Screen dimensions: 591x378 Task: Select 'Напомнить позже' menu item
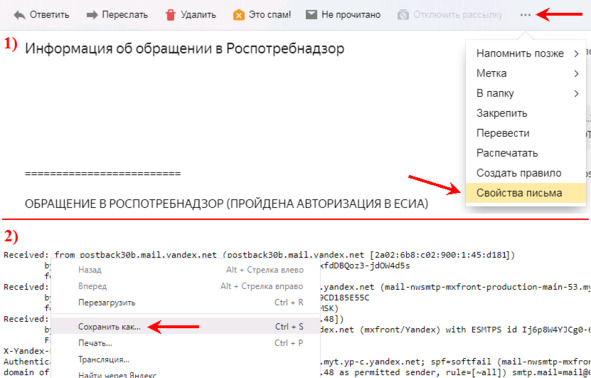(526, 54)
